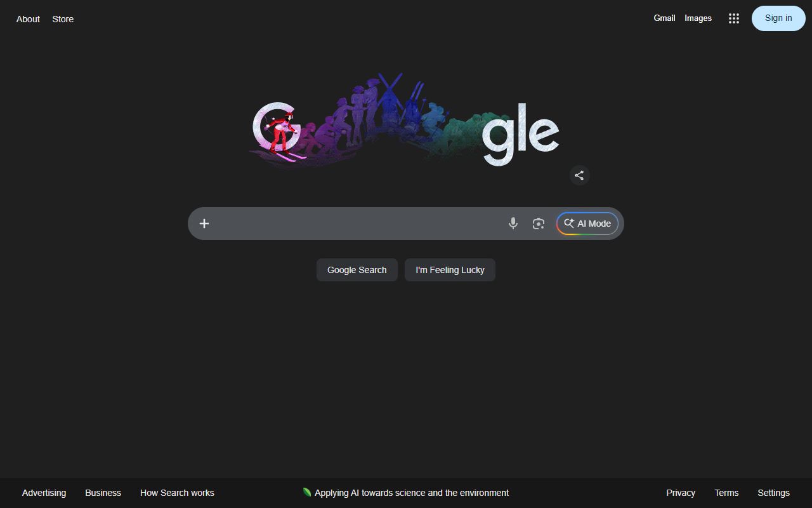Focus the search input field
This screenshot has width=812, height=508.
tap(358, 224)
